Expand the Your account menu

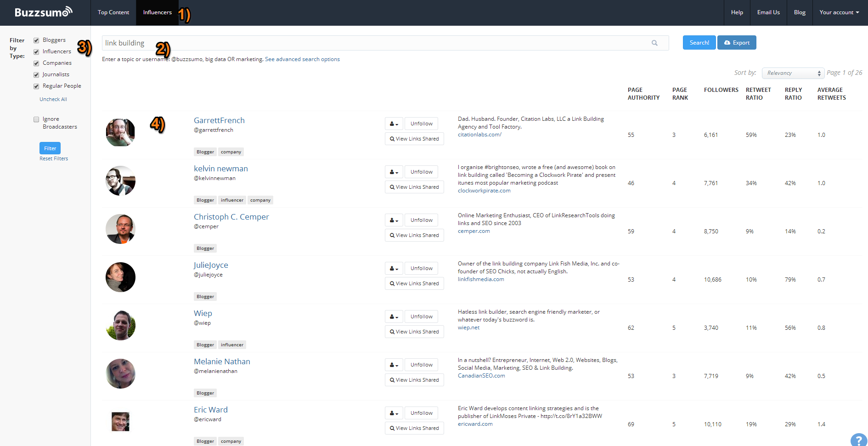coord(839,12)
